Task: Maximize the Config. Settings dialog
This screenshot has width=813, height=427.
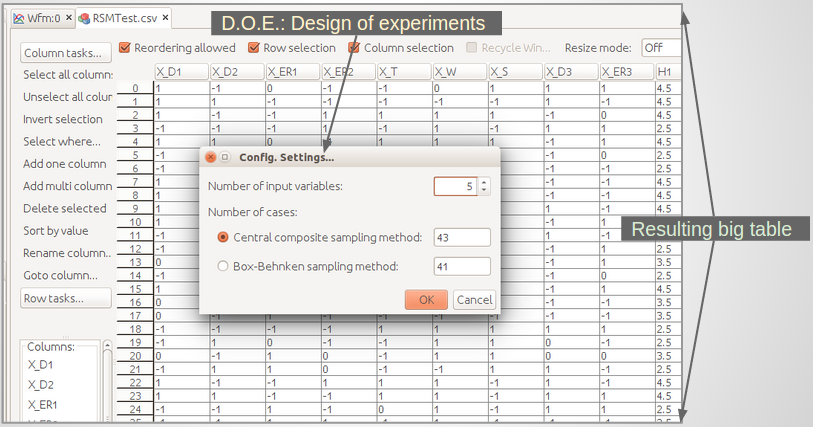Action: [x=225, y=157]
